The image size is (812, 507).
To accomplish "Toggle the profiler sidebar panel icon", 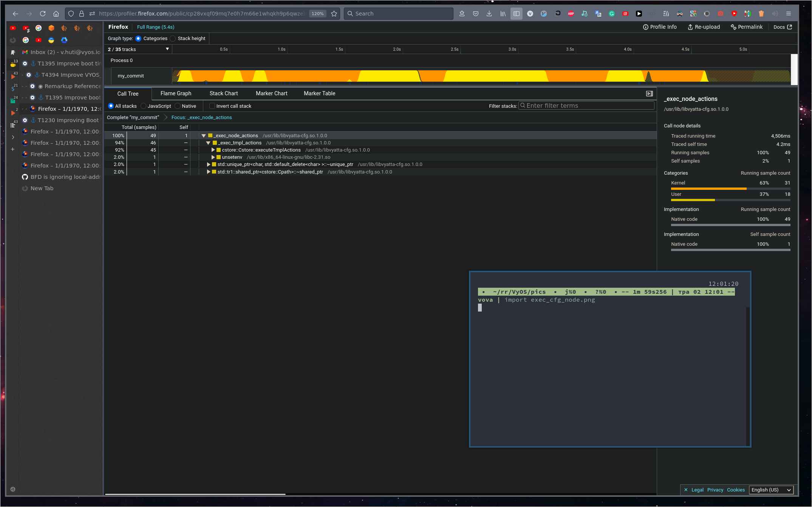I will point(649,93).
